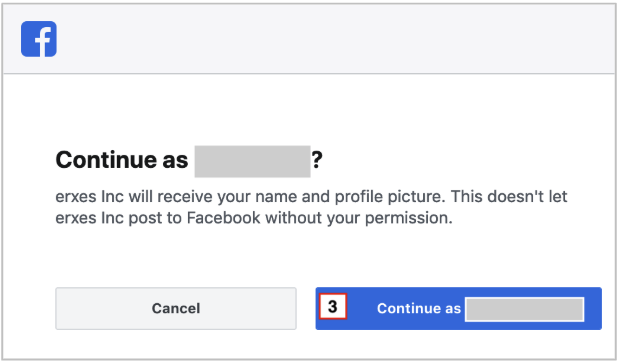Click the Facebook logo icon
The image size is (618, 364).
(x=39, y=39)
